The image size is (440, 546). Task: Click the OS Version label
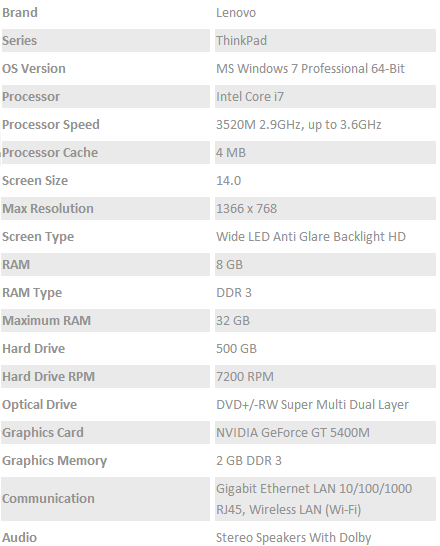34,69
